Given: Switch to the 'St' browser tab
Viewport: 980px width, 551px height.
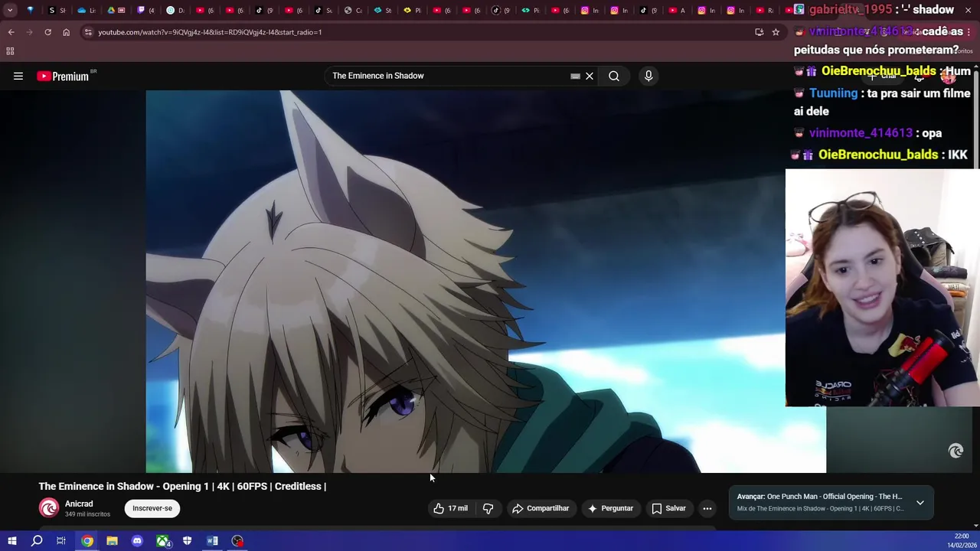Looking at the screenshot, I should click(382, 10).
